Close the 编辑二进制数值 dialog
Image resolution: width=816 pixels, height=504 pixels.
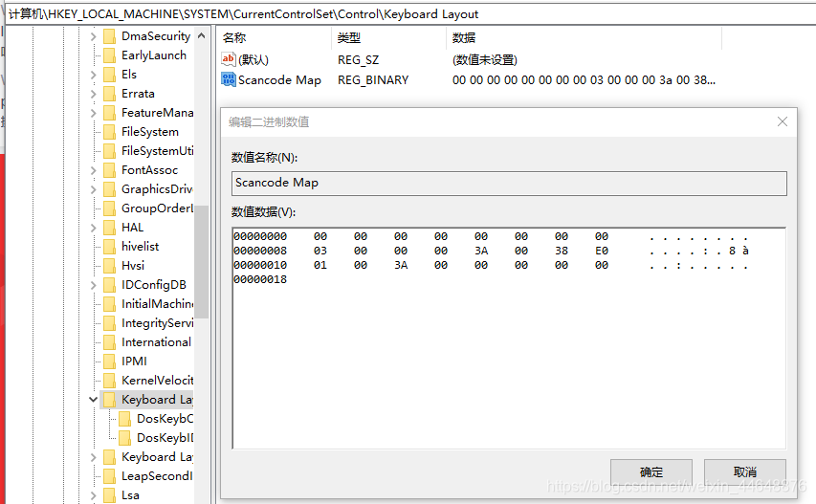point(783,121)
